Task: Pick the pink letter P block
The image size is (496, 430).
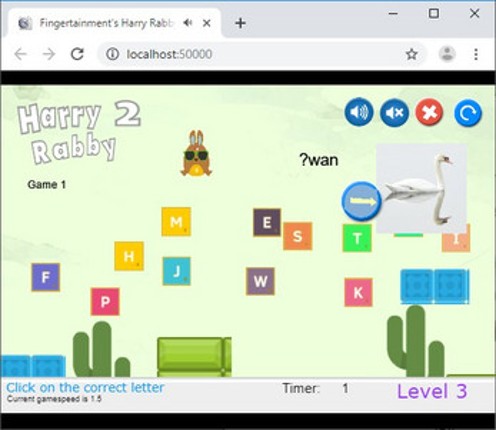Action: [x=105, y=302]
